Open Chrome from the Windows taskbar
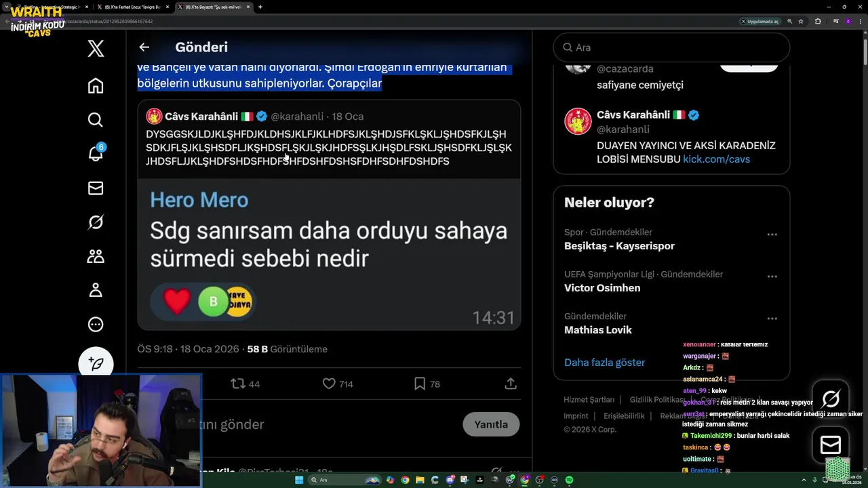The width and height of the screenshot is (868, 488). coord(405,480)
